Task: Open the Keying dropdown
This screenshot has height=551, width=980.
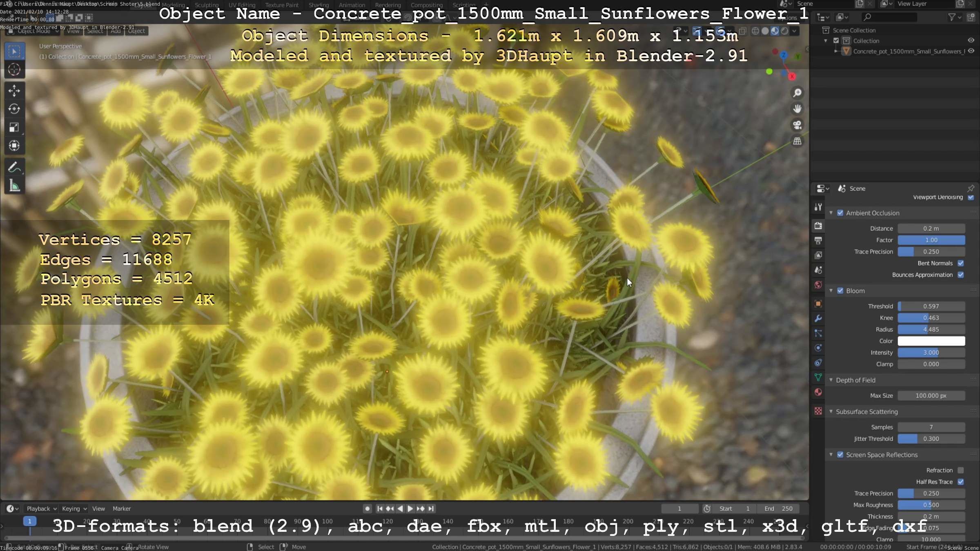Action: (74, 509)
